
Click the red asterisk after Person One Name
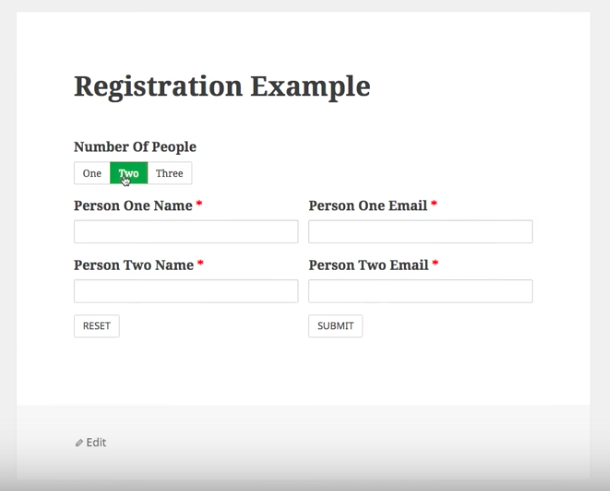coord(199,204)
